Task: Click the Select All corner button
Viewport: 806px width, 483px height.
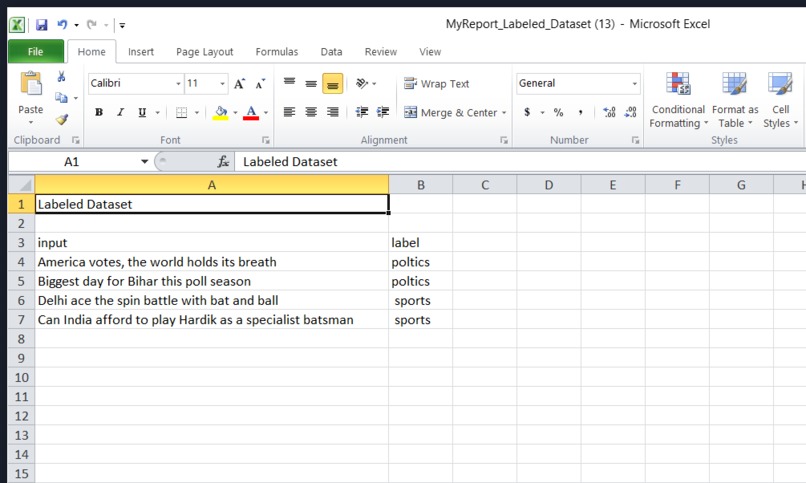Action: point(22,184)
